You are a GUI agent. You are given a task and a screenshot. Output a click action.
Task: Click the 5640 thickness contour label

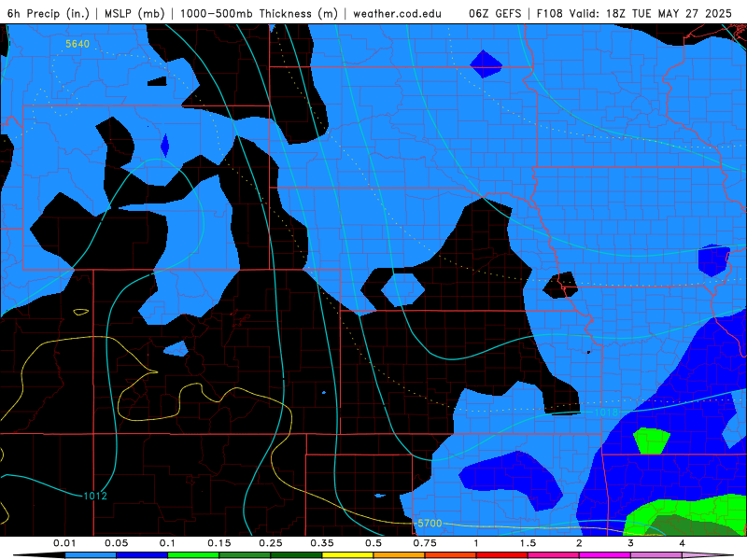[x=78, y=44]
